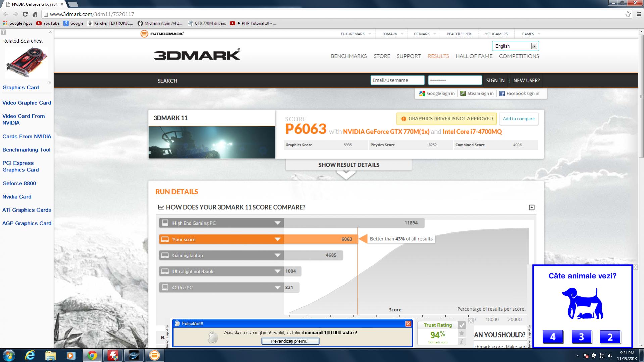644x362 pixels.
Task: Expand SHOW RESULT DETAILS
Action: coord(349,165)
